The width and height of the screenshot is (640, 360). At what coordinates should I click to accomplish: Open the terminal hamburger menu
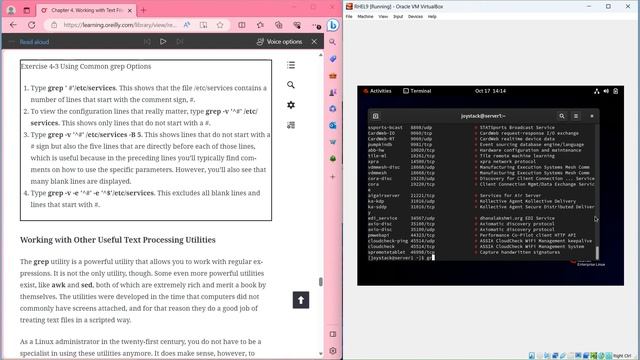pos(576,116)
